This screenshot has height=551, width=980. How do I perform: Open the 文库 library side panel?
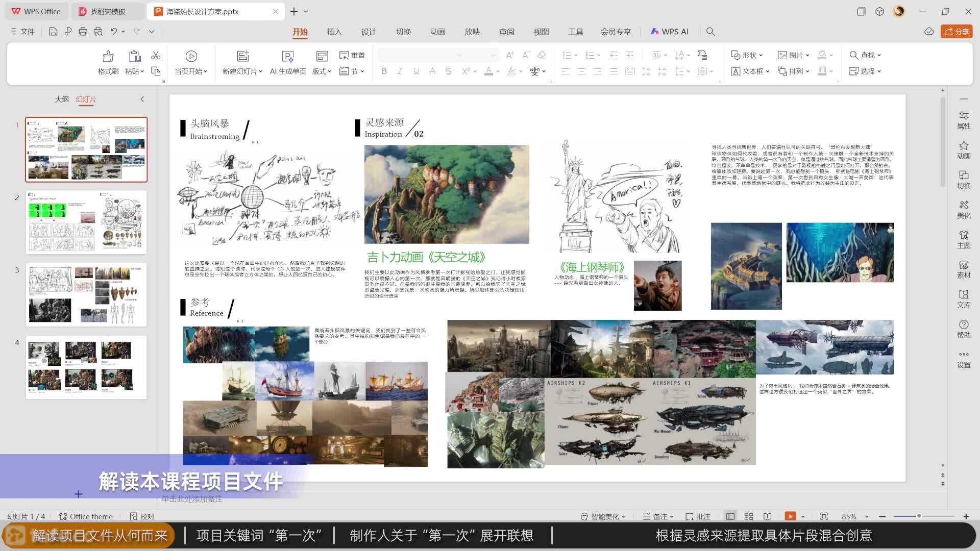coord(964,299)
